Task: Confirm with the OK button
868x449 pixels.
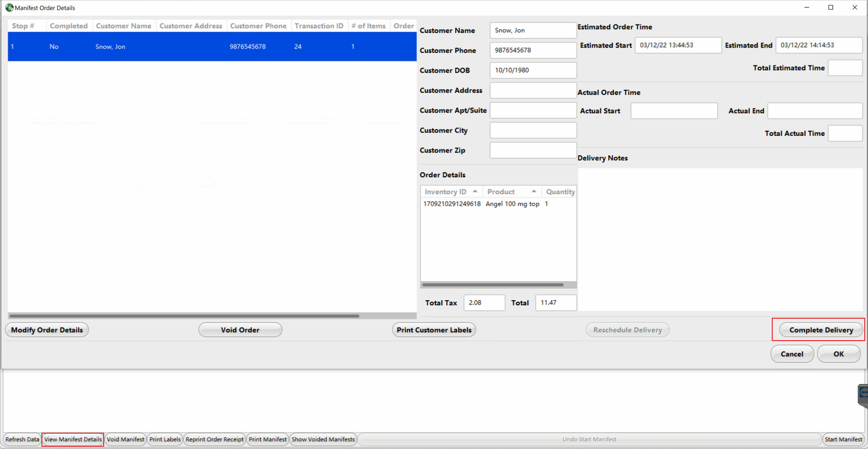Action: coord(838,354)
